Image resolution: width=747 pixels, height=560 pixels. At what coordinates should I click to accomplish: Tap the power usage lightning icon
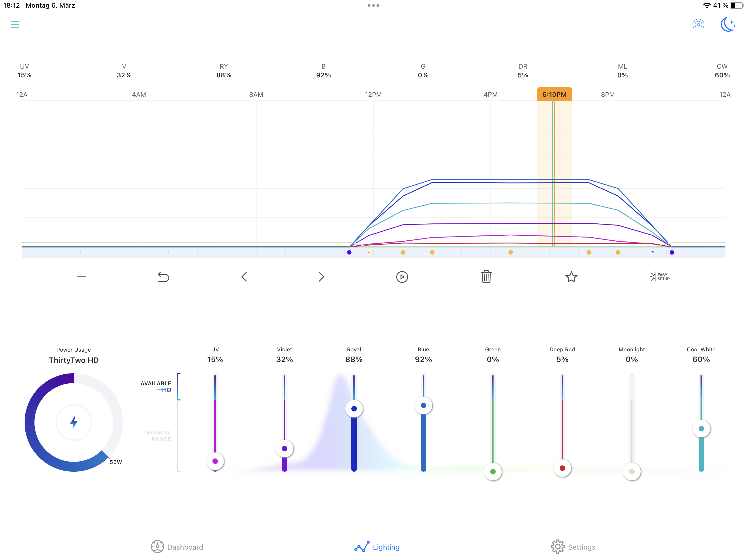(x=74, y=422)
